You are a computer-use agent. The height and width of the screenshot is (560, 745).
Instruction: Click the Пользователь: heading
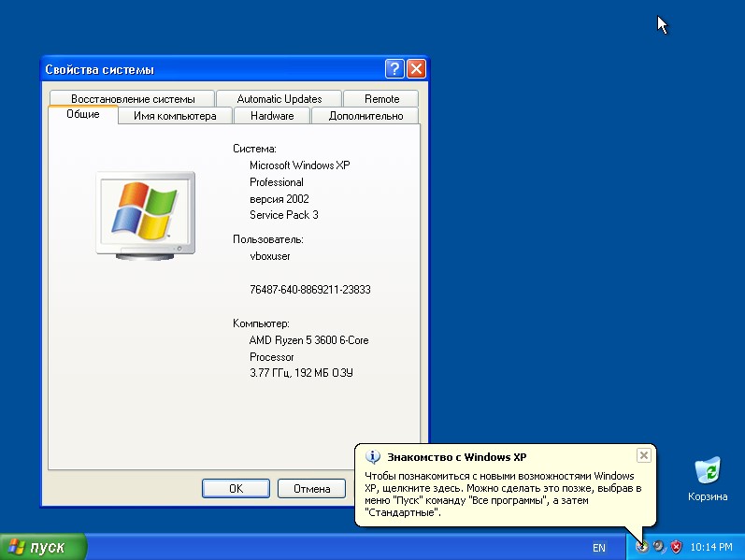pos(268,239)
